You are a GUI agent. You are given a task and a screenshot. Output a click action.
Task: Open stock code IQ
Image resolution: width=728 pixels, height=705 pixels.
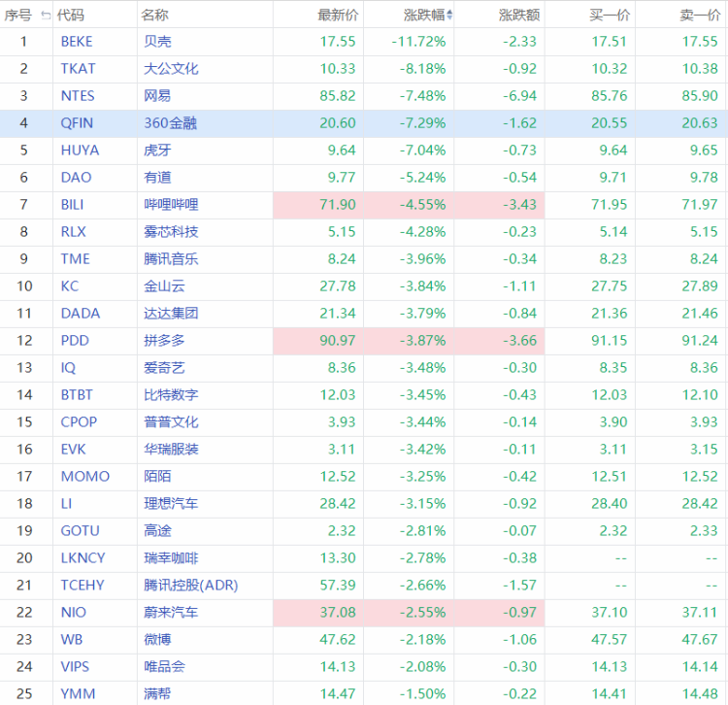(68, 367)
